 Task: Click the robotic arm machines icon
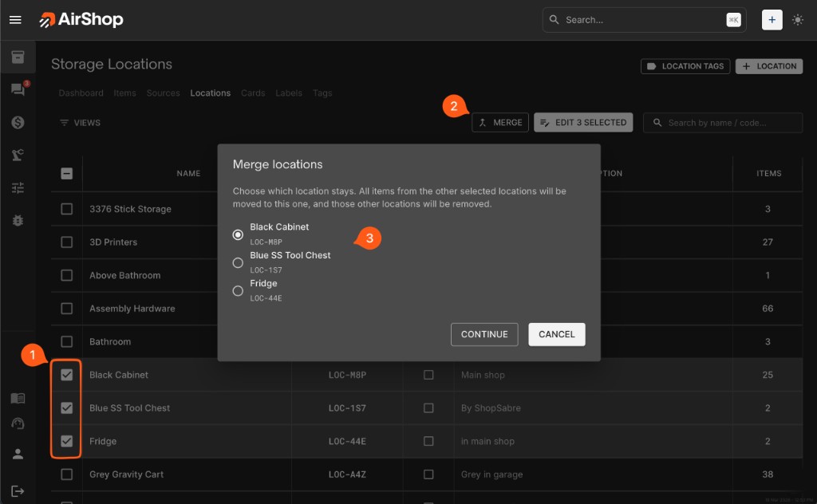pyautogui.click(x=18, y=155)
